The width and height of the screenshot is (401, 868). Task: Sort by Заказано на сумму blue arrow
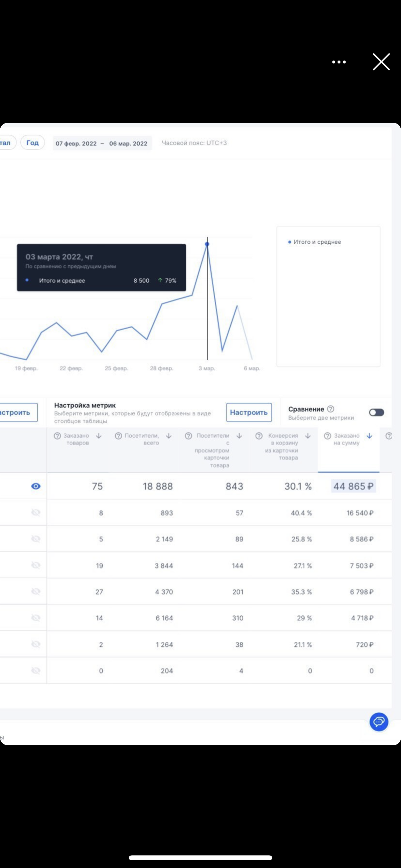[369, 436]
